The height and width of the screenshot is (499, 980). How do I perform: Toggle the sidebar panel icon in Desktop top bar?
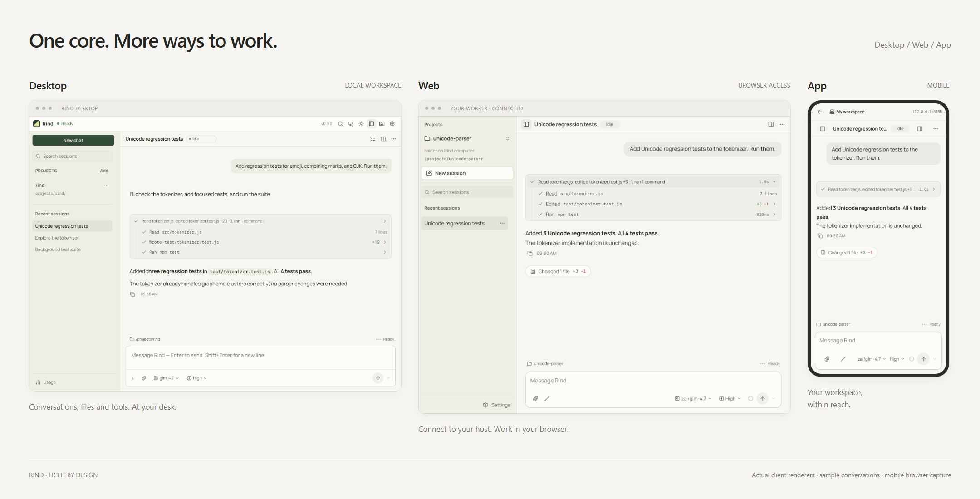[x=372, y=124]
